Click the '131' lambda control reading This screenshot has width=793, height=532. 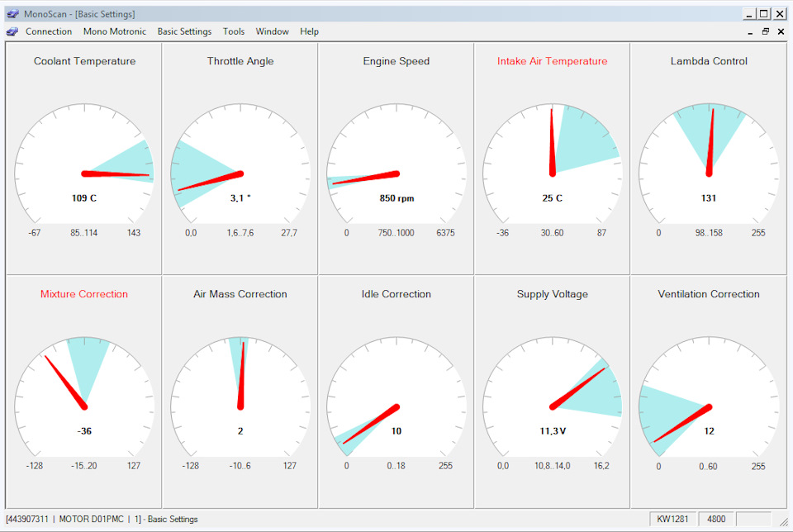point(709,198)
